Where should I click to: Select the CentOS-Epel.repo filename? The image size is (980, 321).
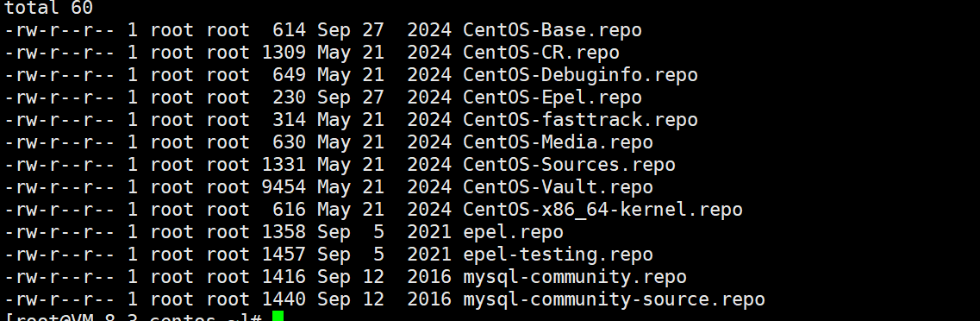coord(552,98)
